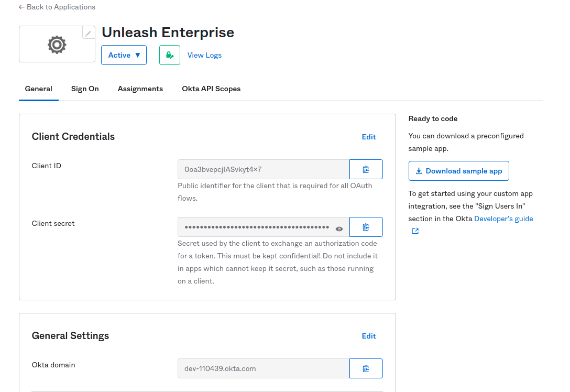The height and width of the screenshot is (392, 570).
Task: Select the Client ID input field
Action: pos(263,169)
